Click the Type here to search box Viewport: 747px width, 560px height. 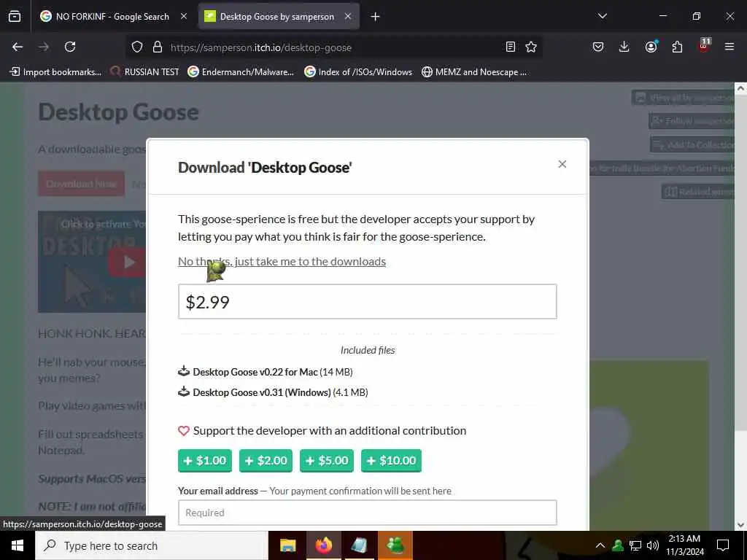[x=152, y=545]
